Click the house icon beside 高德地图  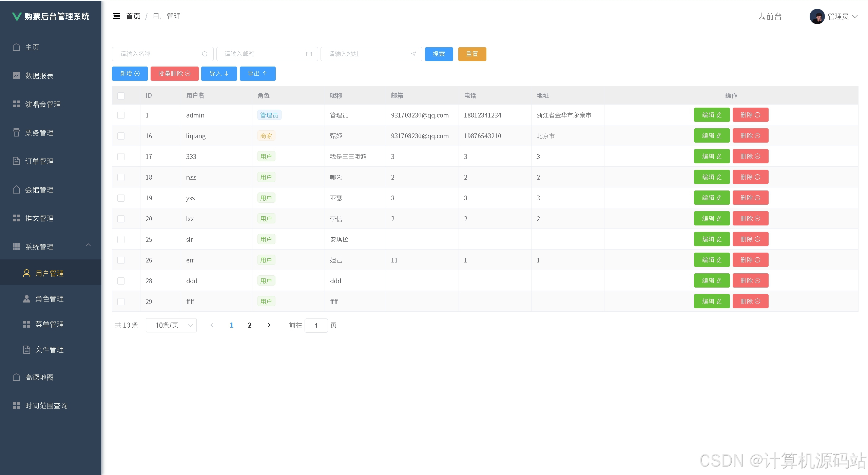16,377
